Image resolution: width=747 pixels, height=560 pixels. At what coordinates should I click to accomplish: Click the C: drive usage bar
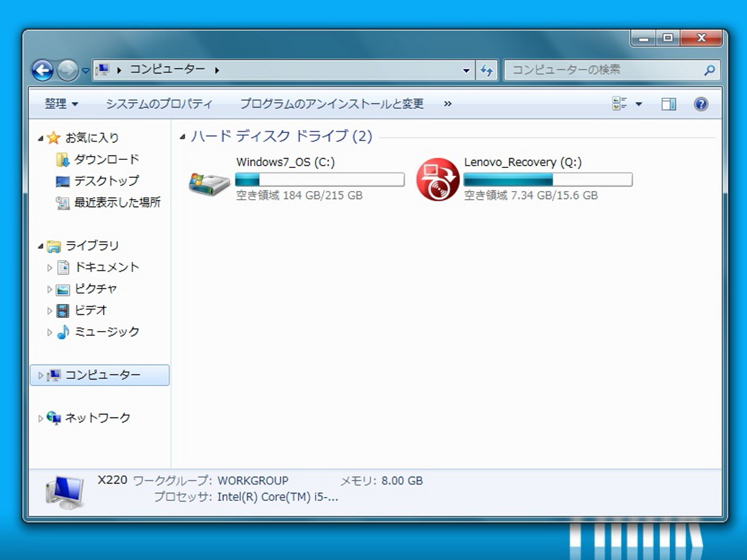[x=320, y=180]
